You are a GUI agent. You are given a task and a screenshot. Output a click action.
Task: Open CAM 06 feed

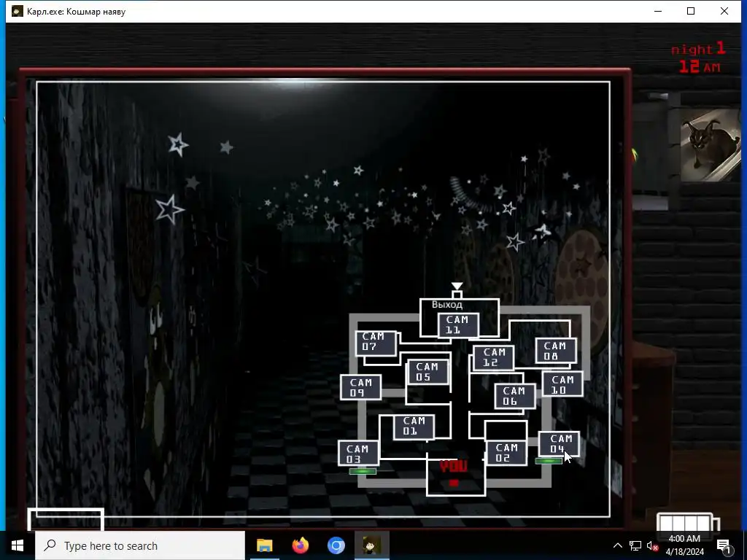point(515,396)
